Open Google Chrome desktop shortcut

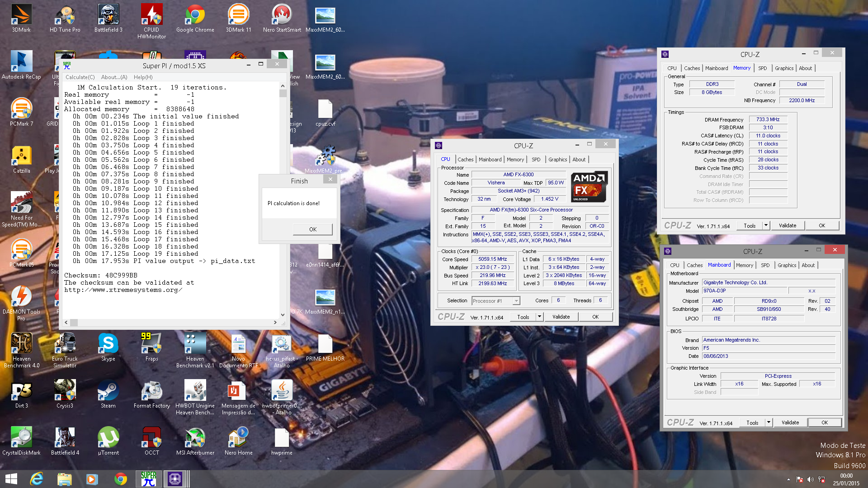[195, 18]
